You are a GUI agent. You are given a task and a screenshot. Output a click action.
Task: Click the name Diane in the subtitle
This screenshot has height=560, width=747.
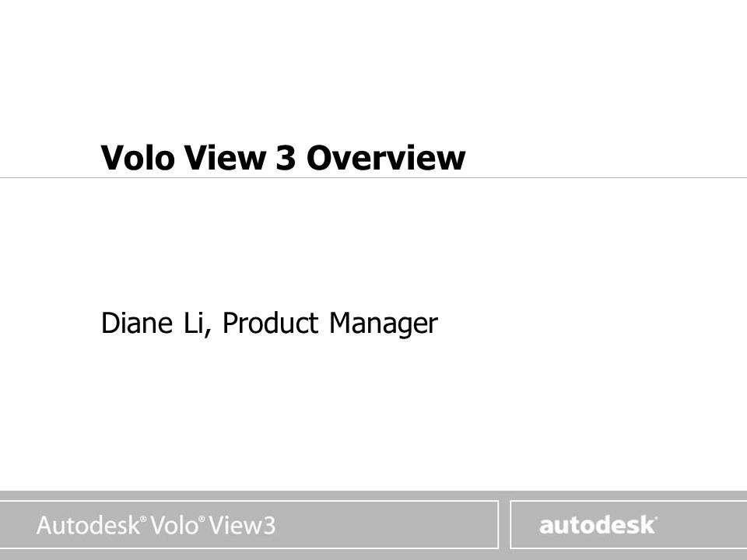[x=137, y=322]
